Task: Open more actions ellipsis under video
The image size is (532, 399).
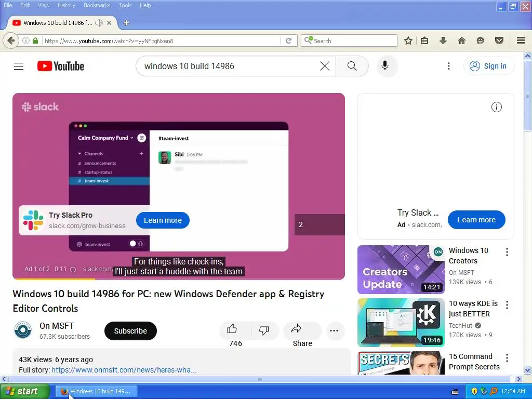Action: [334, 331]
